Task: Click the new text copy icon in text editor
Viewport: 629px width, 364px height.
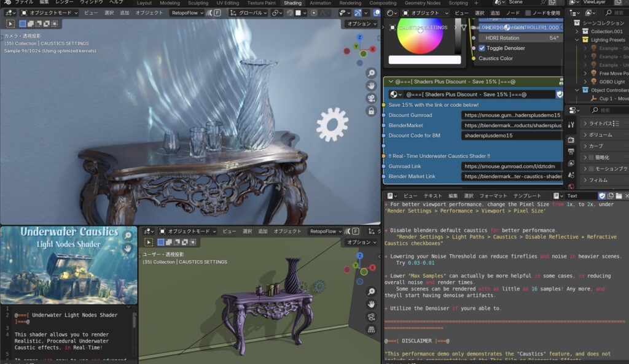Action: coord(611,196)
